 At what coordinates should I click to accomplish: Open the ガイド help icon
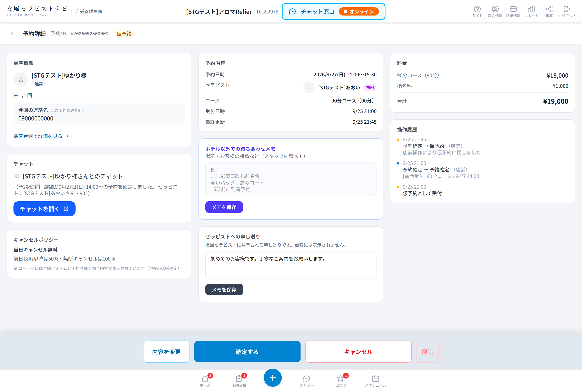(x=482, y=11)
